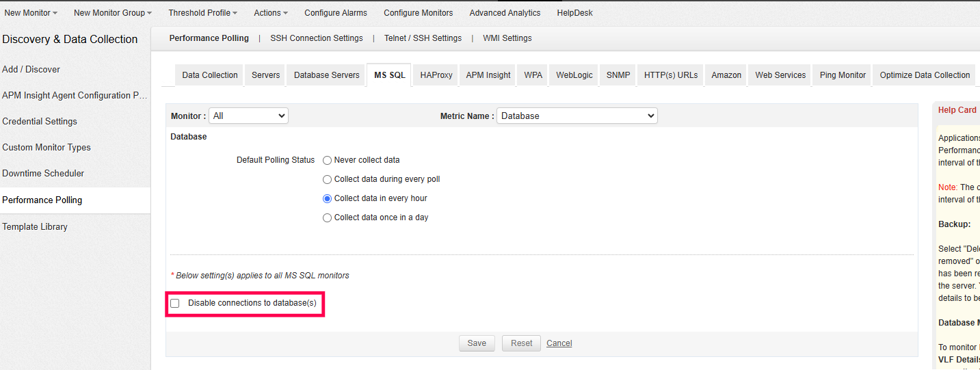Open SSH Connection Settings
The width and height of the screenshot is (980, 370).
point(316,38)
